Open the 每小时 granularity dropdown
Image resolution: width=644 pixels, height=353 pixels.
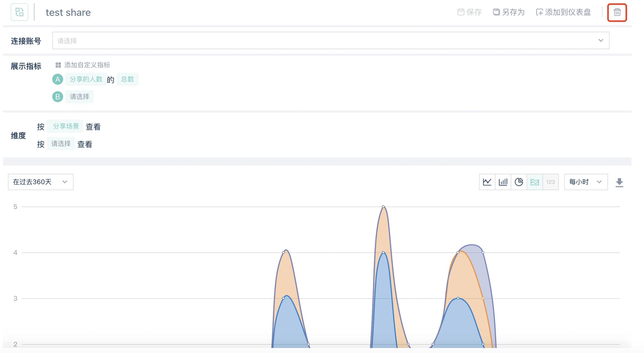pos(586,182)
